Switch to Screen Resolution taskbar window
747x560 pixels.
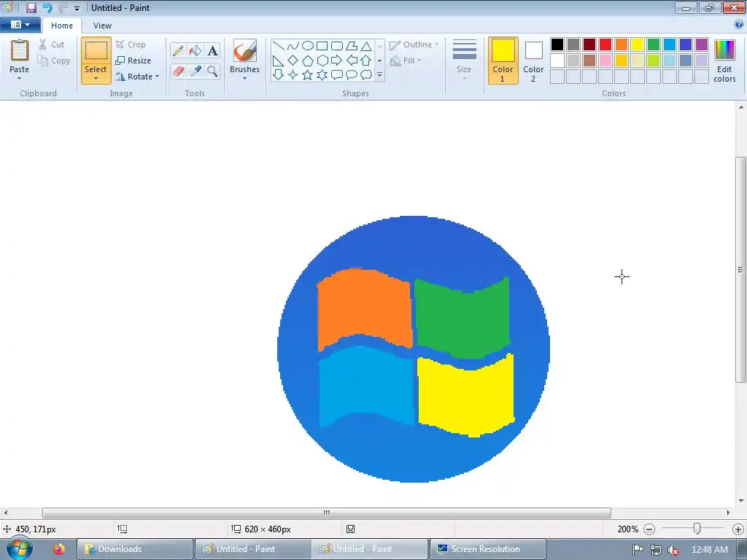[488, 549]
